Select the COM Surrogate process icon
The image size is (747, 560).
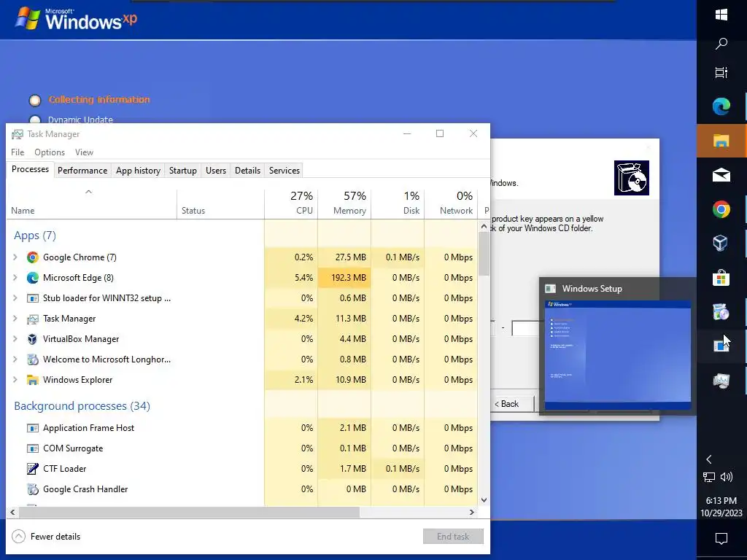tap(32, 448)
